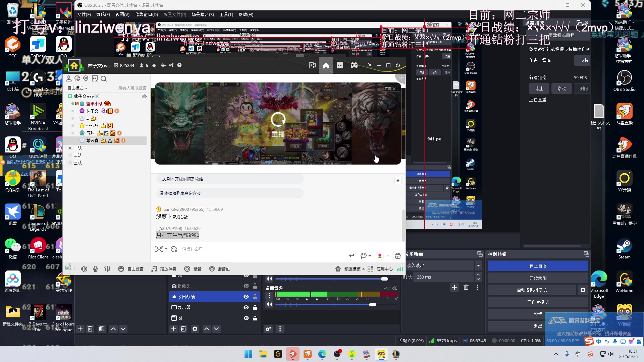Open channel search magnifier icon
The width and height of the screenshot is (644, 362).
pyautogui.click(x=104, y=79)
